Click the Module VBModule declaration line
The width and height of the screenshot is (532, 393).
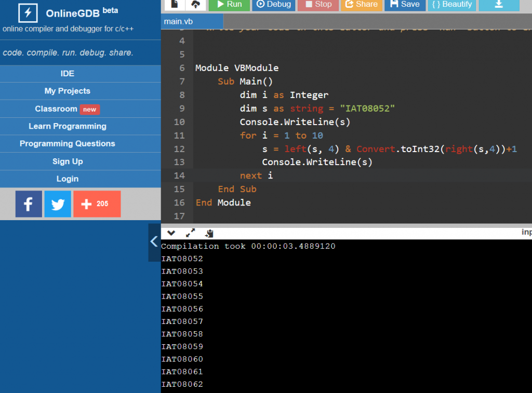237,68
